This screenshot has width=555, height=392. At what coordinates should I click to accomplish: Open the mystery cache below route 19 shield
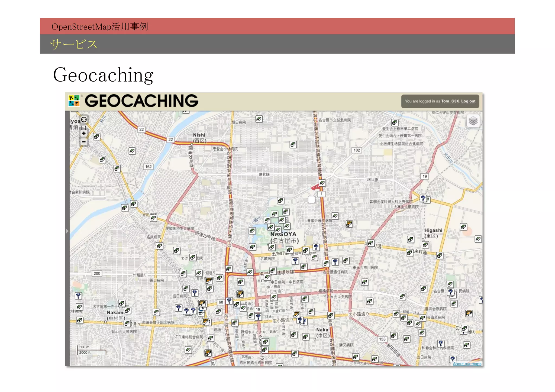click(x=423, y=198)
